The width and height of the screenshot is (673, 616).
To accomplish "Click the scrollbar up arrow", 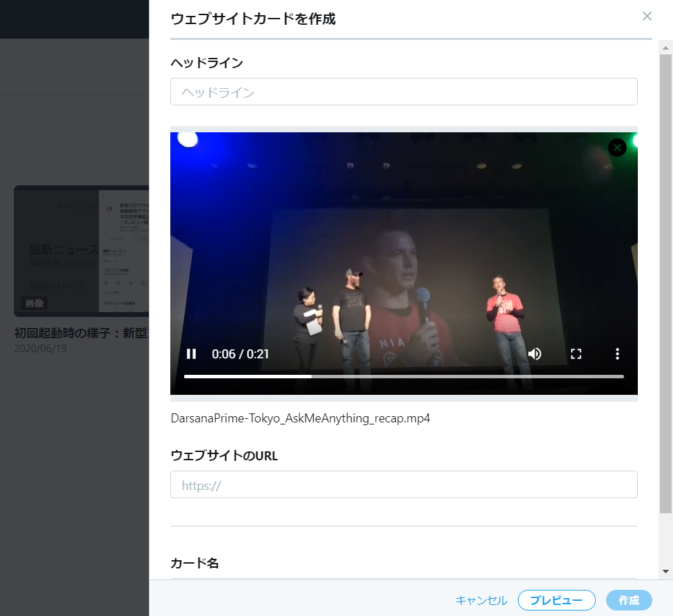I will coord(665,48).
